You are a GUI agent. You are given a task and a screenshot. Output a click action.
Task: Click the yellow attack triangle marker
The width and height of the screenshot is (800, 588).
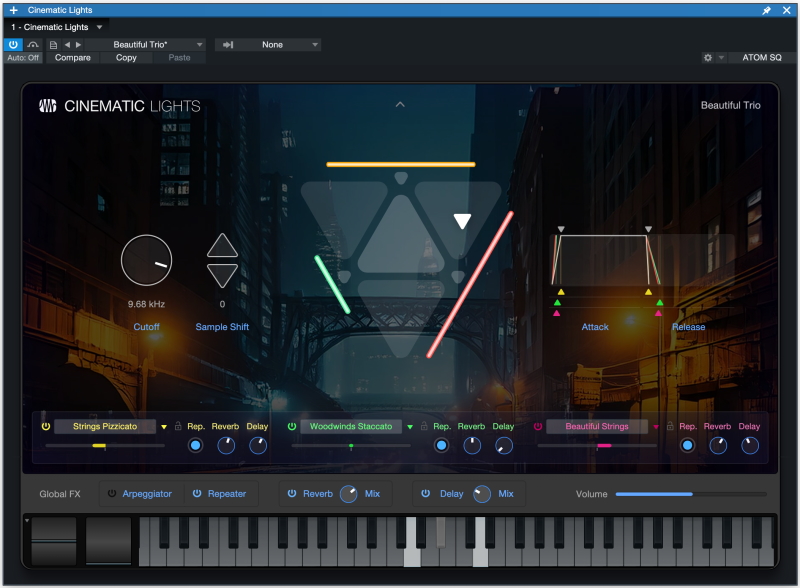pos(561,292)
